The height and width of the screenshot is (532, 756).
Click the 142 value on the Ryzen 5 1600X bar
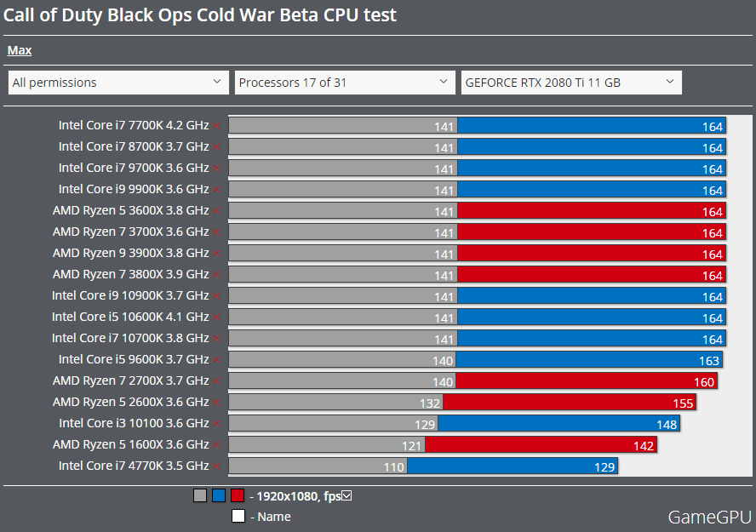tap(644, 446)
